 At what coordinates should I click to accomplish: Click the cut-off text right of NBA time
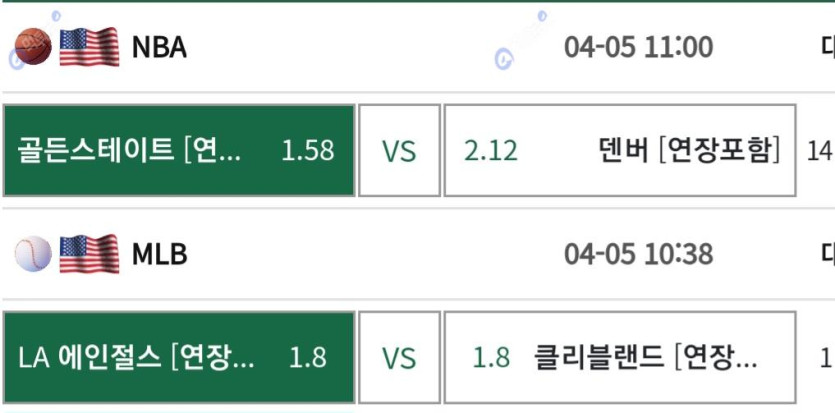828,47
